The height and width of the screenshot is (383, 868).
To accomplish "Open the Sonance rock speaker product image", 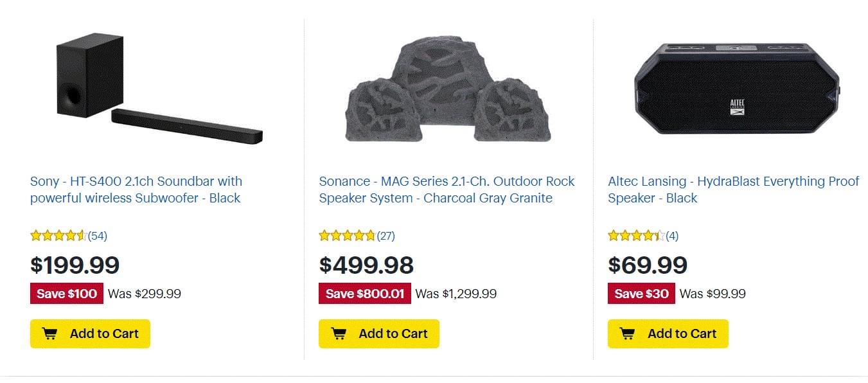I will click(448, 91).
